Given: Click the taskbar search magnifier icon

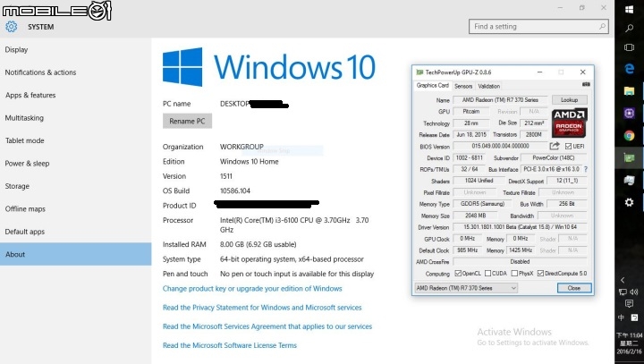Looking at the screenshot, I should pyautogui.click(x=629, y=29).
